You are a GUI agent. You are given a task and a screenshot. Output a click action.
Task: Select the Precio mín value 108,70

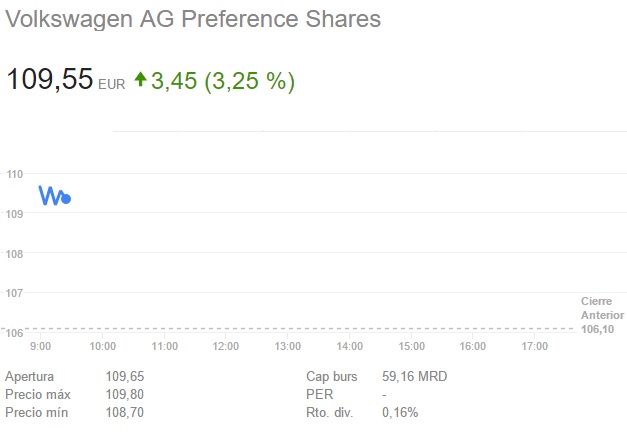125,412
